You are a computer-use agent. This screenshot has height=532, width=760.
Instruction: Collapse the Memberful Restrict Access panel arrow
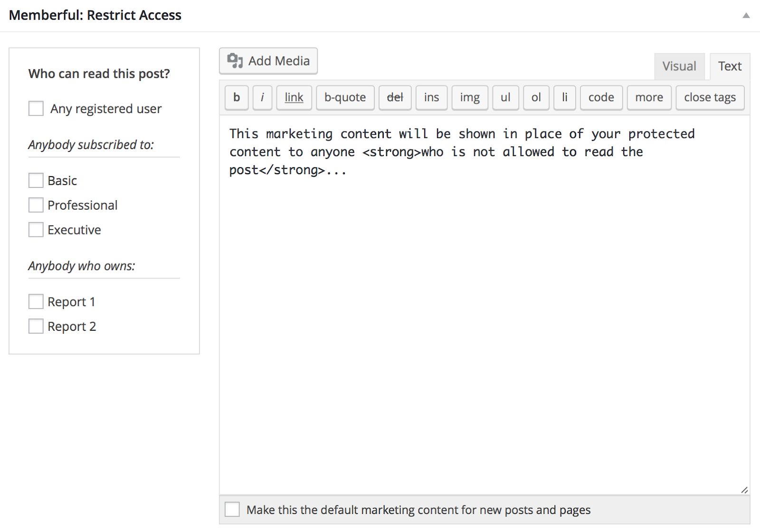point(746,15)
